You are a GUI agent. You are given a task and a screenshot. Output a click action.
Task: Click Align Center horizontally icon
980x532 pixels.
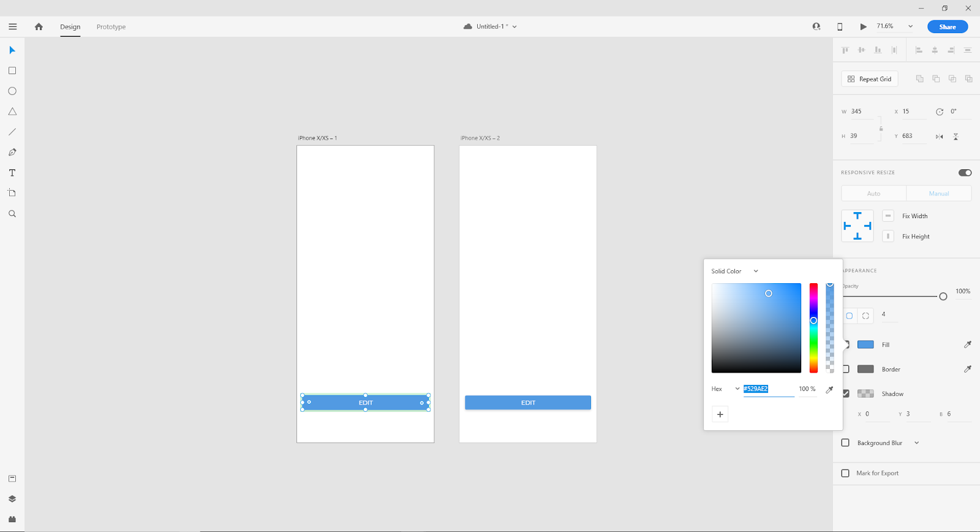[935, 50]
